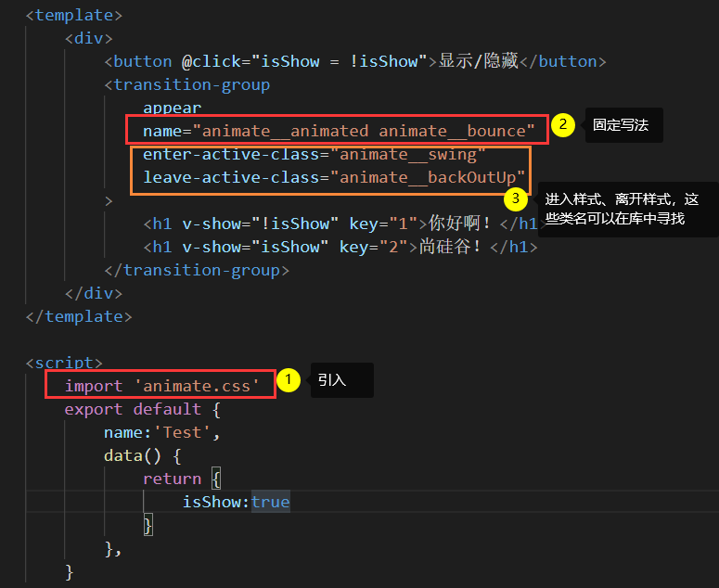The height and width of the screenshot is (588, 719).
Task: Click the data() { line
Action: pyautogui.click(x=143, y=455)
